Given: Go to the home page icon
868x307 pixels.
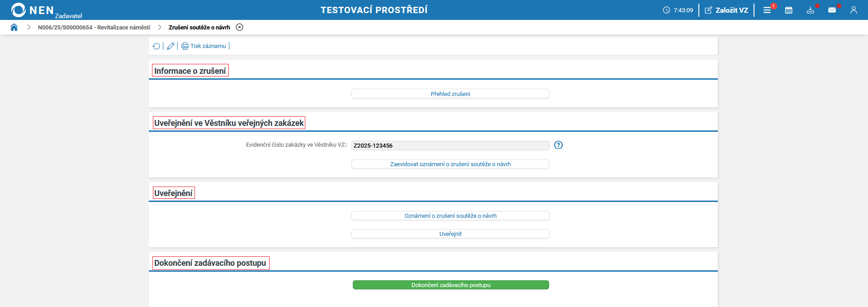Looking at the screenshot, I should click(x=14, y=27).
